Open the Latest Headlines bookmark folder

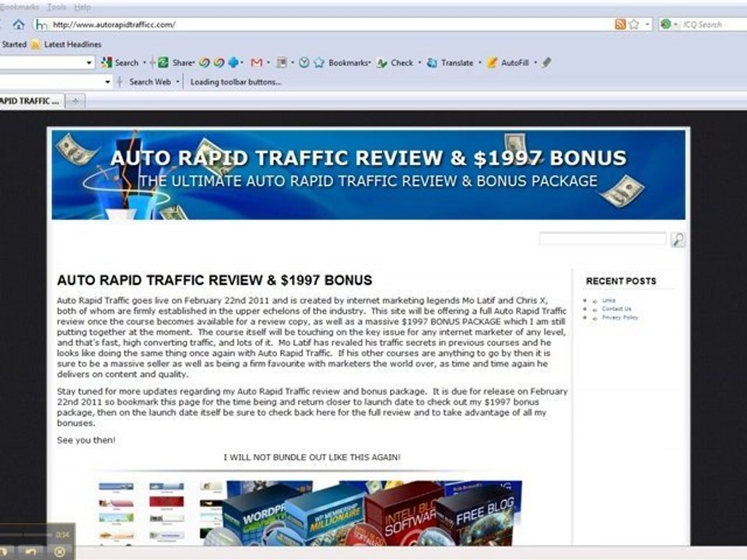click(67, 44)
